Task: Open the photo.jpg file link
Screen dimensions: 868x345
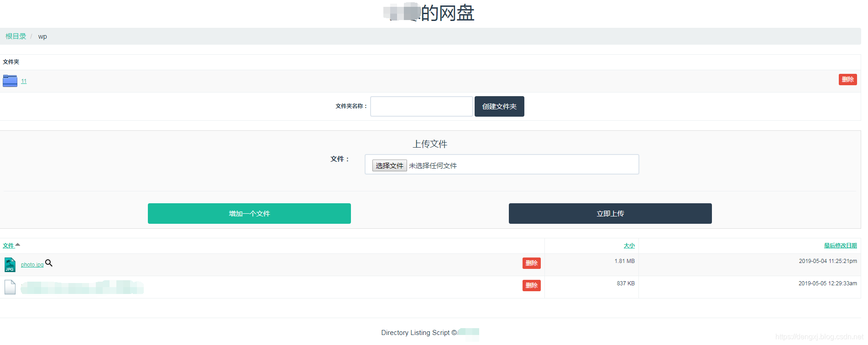Action: (x=32, y=265)
